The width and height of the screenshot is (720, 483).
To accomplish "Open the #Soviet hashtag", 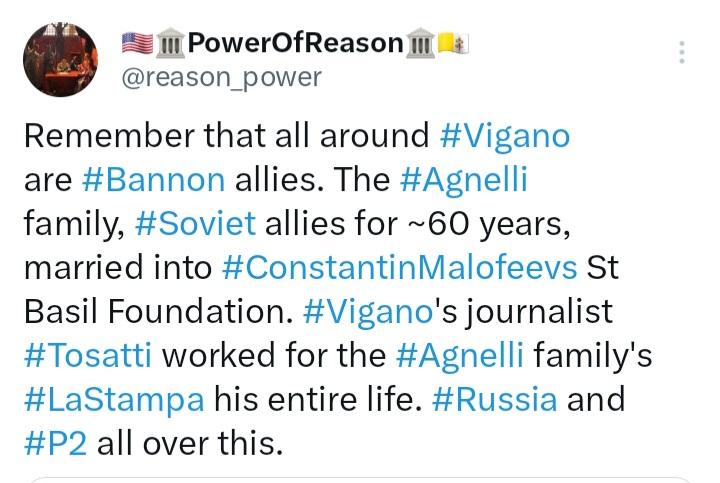I will (195, 223).
